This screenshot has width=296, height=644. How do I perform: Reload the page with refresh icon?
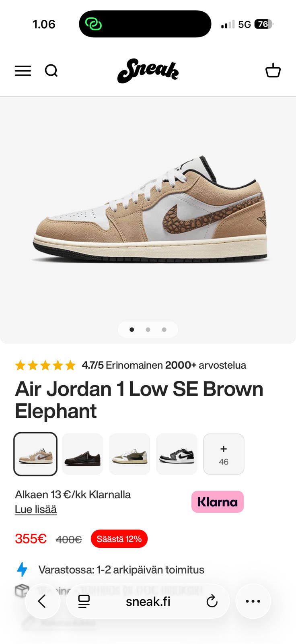212,601
